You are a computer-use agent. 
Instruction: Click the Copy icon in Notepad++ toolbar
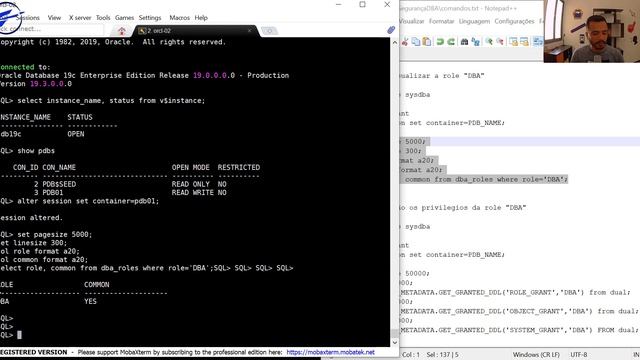click(416, 42)
